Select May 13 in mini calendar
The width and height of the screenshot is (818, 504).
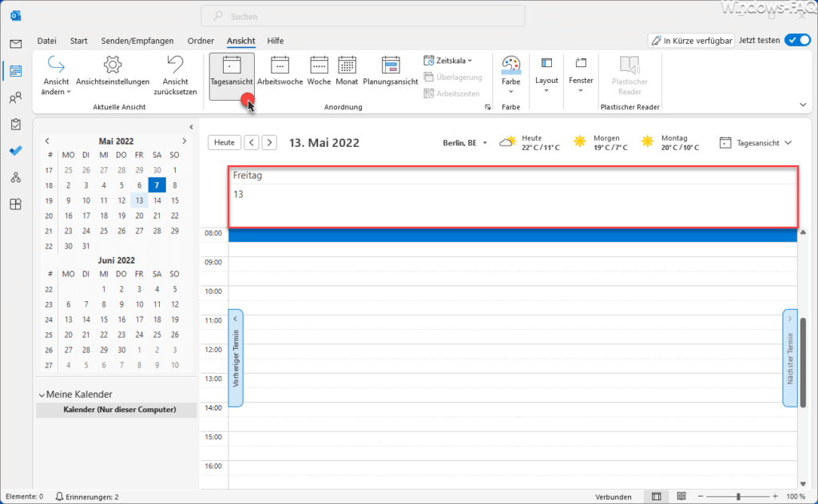[x=139, y=200]
